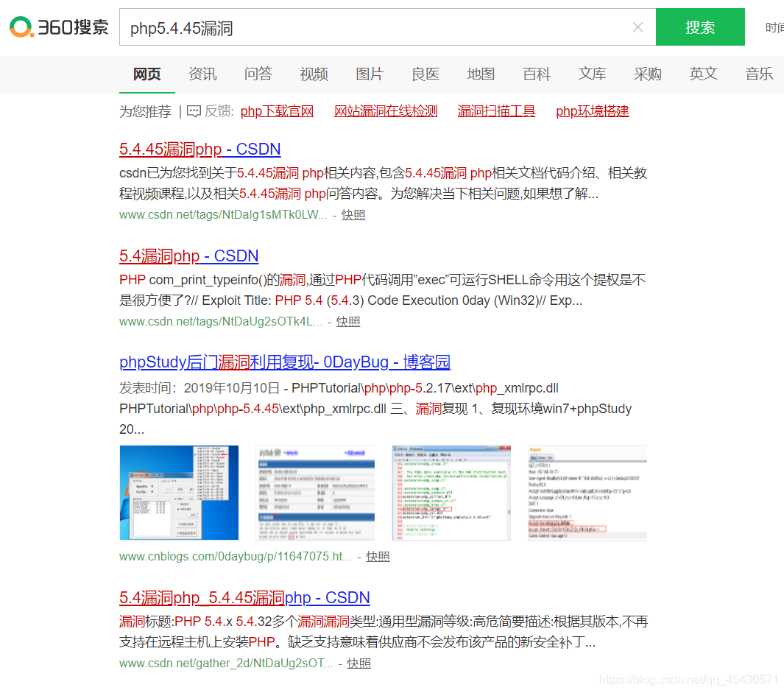Open result 5.4.45漏洞php - CSDN
The width and height of the screenshot is (784, 693).
coord(200,149)
